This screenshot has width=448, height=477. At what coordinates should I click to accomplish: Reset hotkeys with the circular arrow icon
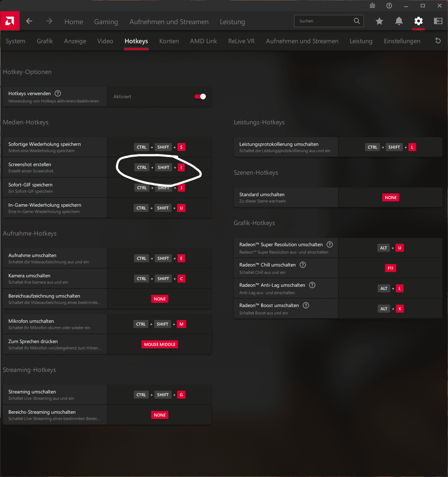pos(438,41)
